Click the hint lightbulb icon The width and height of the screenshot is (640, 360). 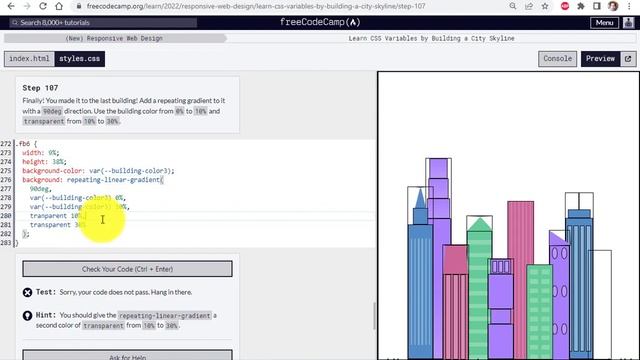(27, 316)
